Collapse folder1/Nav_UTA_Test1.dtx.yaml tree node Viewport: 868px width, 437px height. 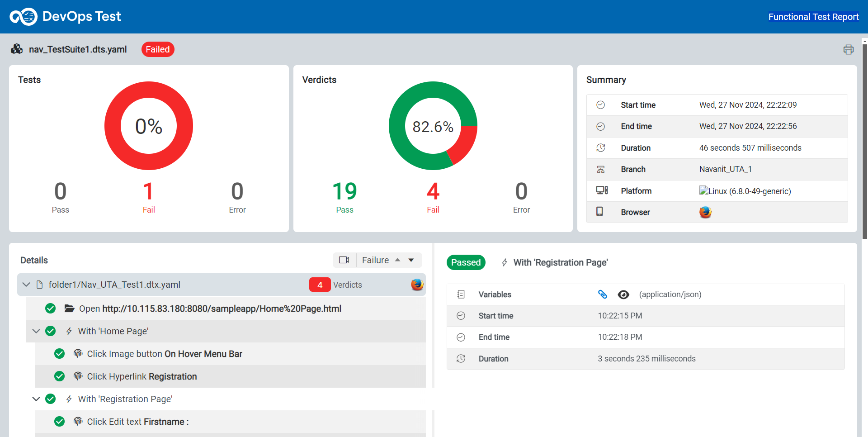click(26, 285)
